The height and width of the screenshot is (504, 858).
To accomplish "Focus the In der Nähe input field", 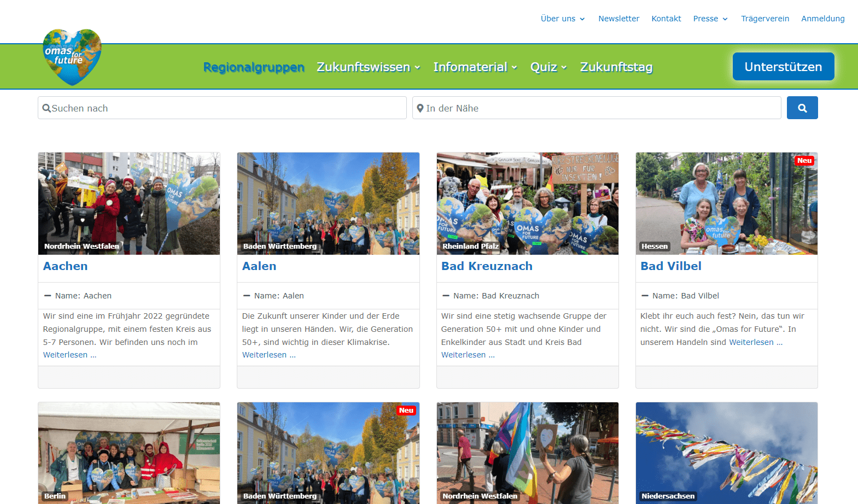I will 597,108.
